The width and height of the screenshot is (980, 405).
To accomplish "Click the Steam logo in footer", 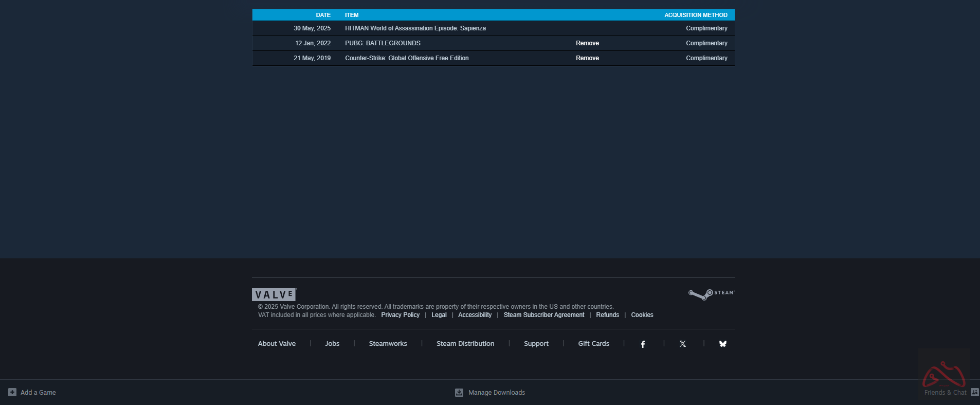I will (x=711, y=294).
